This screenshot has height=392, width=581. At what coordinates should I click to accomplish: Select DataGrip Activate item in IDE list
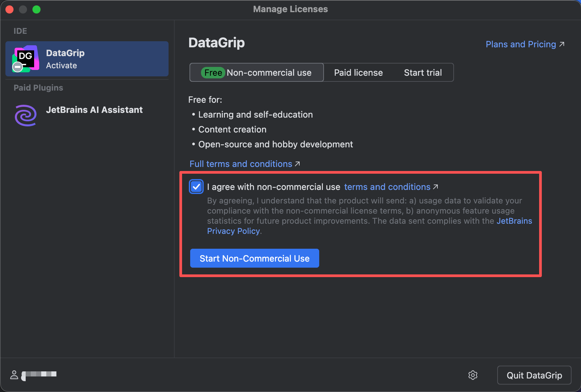(x=87, y=59)
